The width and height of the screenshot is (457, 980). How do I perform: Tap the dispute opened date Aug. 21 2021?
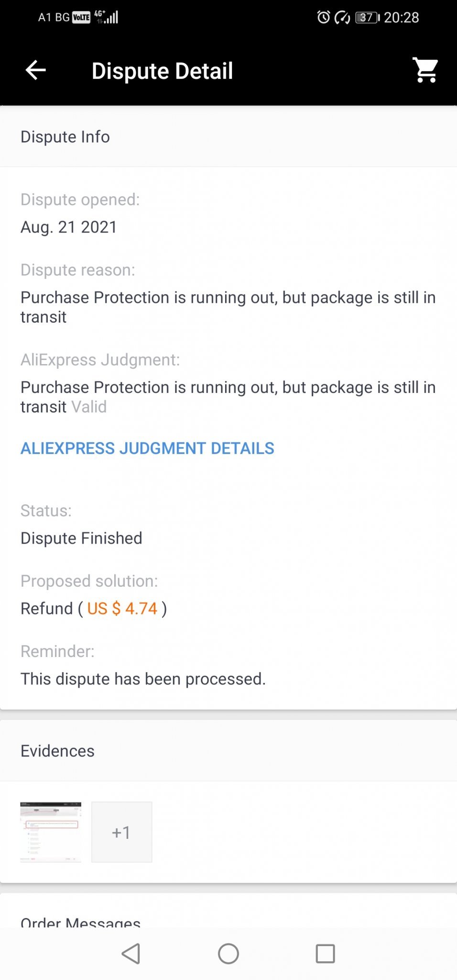pos(69,227)
